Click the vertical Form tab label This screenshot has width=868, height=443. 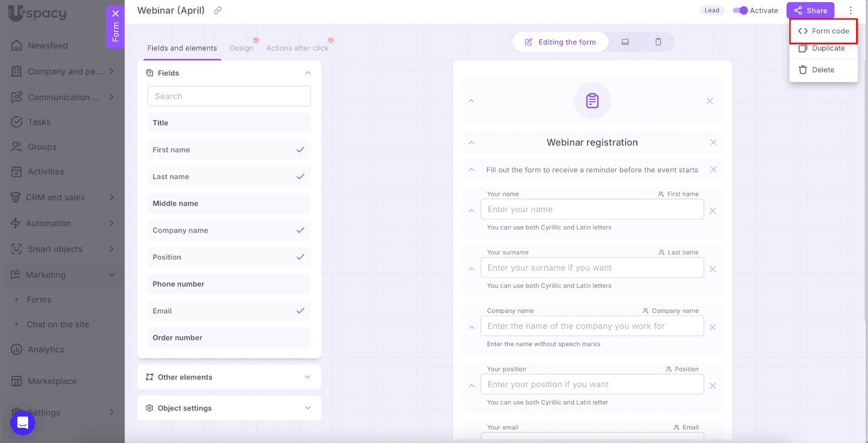[x=116, y=32]
